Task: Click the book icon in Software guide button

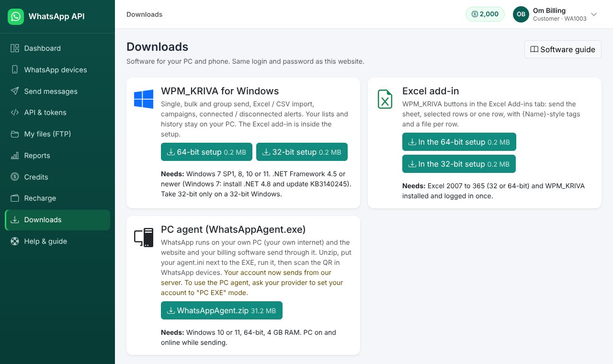Action: click(x=534, y=49)
